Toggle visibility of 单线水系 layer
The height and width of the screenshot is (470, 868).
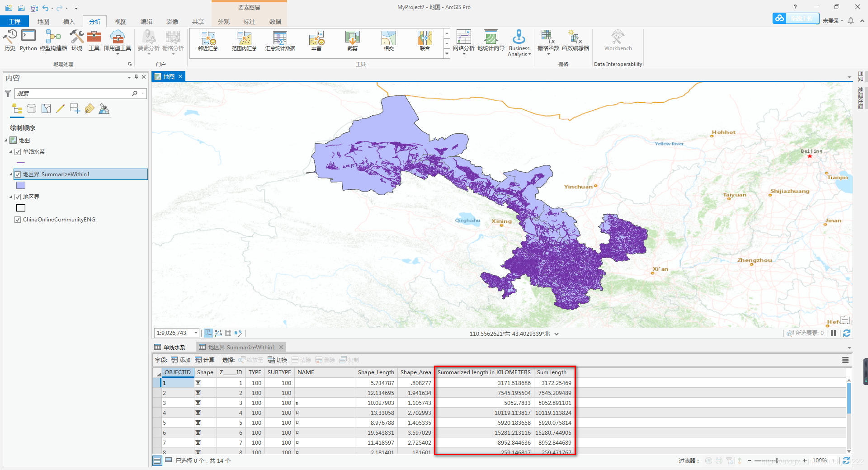(18, 152)
